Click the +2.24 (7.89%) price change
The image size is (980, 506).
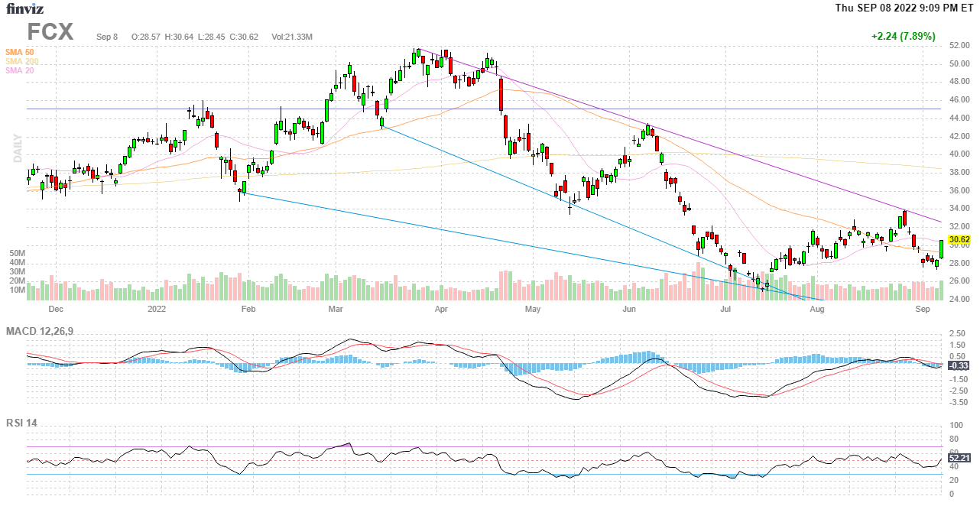tap(903, 36)
